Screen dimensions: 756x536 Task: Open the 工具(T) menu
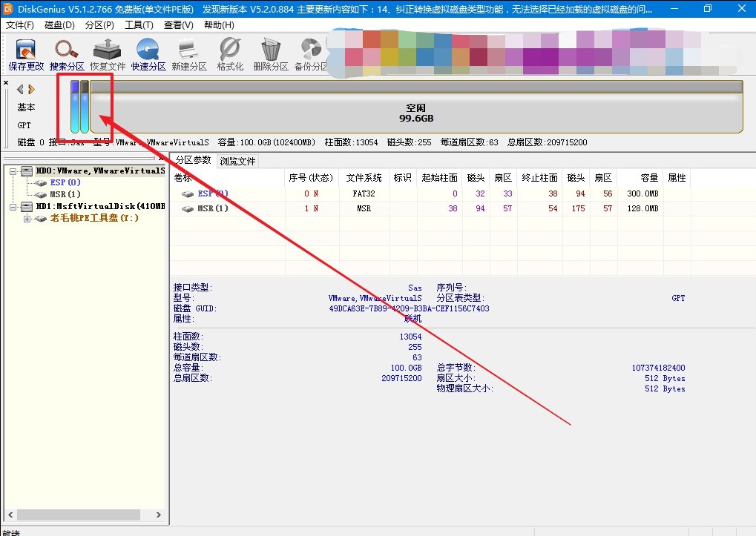pos(139,25)
